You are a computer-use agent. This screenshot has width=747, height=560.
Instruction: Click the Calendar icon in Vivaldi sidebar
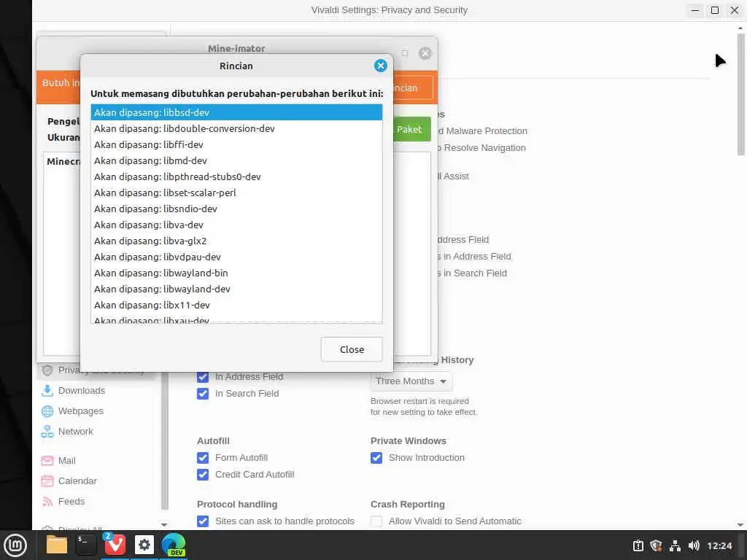pos(47,481)
